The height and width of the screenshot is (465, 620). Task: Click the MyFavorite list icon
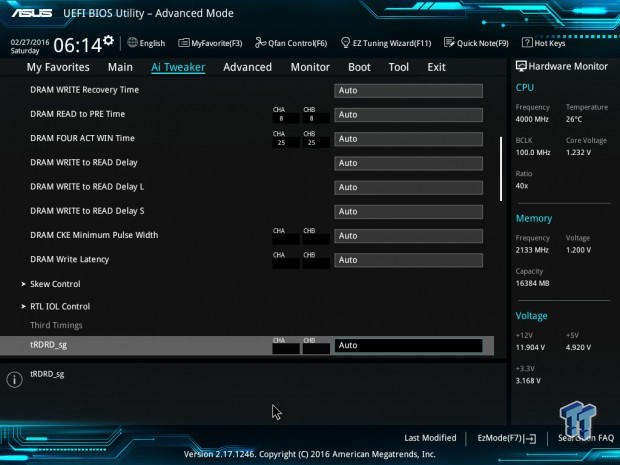[183, 43]
